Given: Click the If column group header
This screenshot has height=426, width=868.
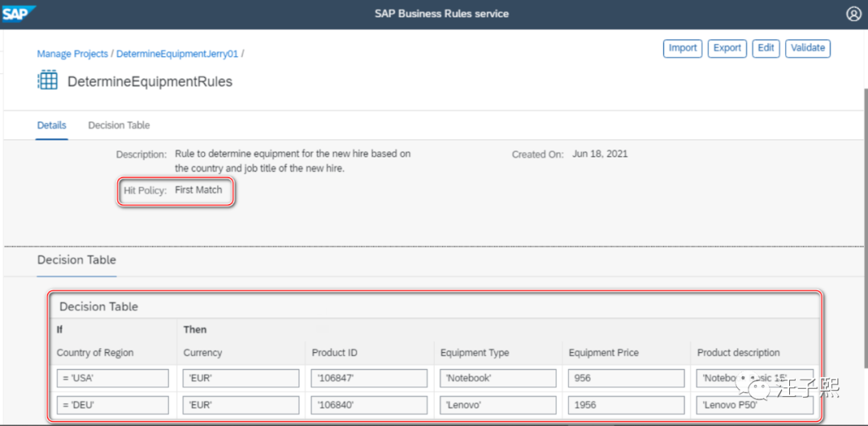Looking at the screenshot, I should 59,330.
